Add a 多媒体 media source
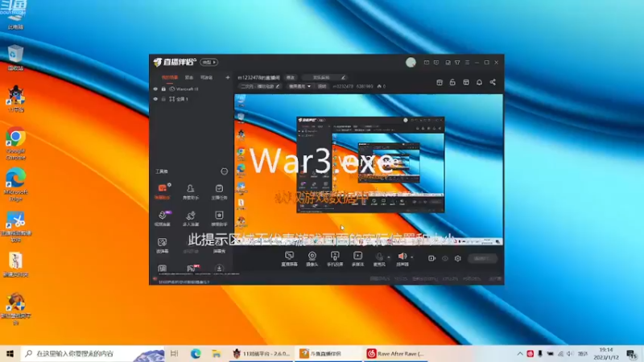Image resolution: width=644 pixels, height=362 pixels. tap(357, 259)
